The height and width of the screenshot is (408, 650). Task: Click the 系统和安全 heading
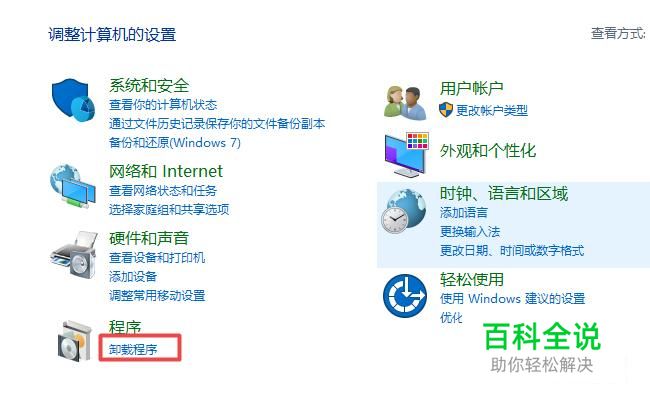click(149, 86)
